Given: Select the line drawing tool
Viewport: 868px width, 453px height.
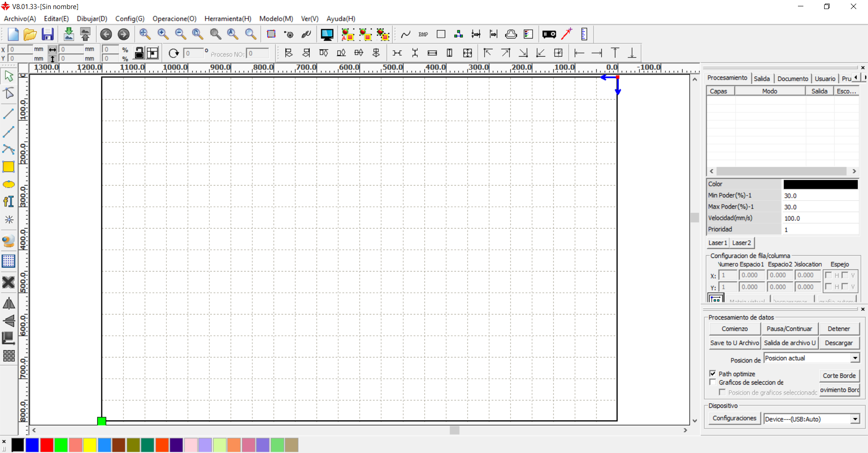Looking at the screenshot, I should tap(9, 113).
